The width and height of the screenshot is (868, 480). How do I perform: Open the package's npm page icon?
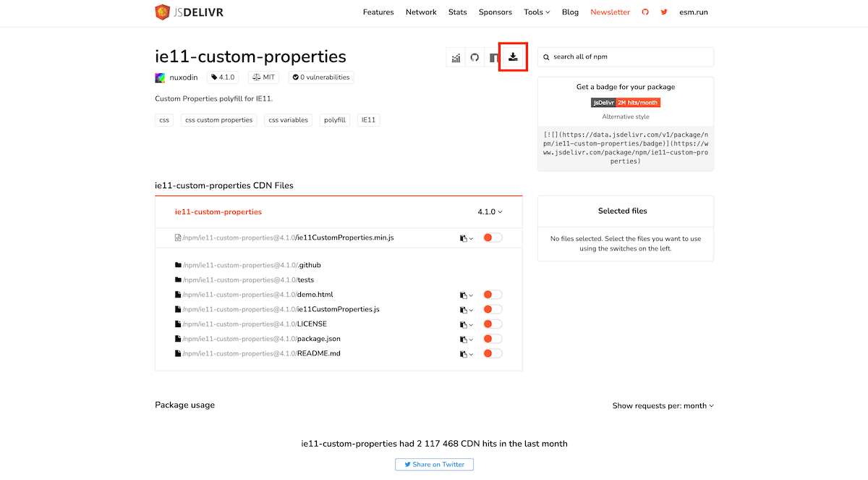(x=494, y=58)
